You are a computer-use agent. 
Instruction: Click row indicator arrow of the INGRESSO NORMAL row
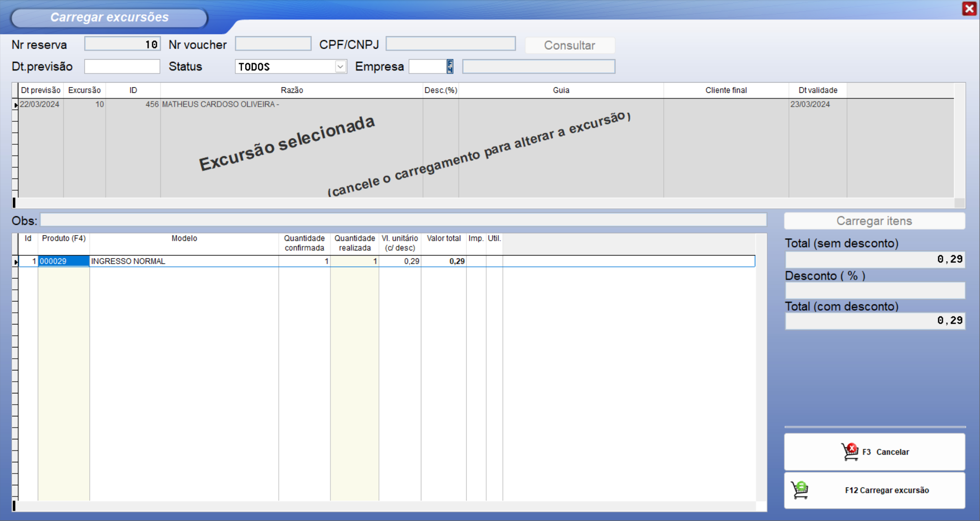(15, 261)
